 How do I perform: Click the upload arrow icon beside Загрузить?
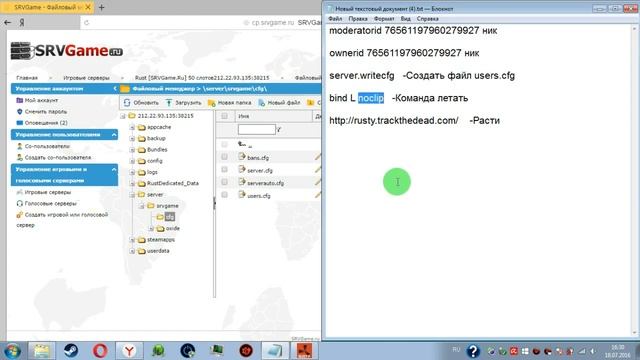tap(169, 102)
